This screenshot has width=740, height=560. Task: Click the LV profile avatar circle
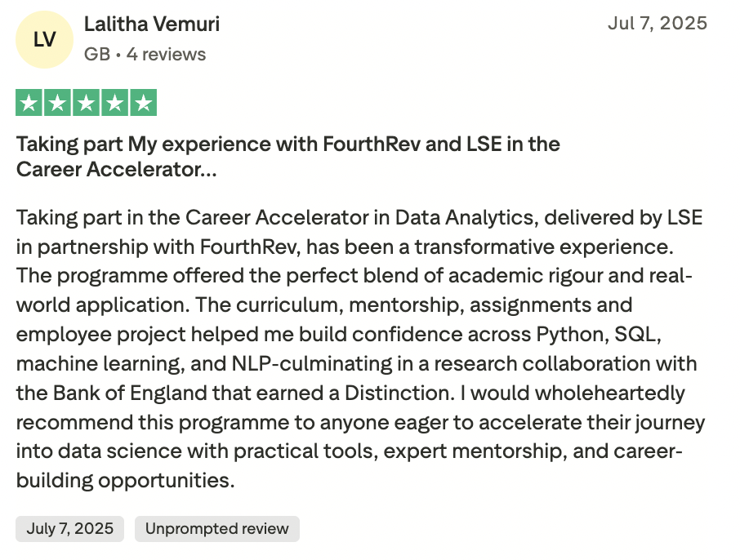tap(44, 38)
